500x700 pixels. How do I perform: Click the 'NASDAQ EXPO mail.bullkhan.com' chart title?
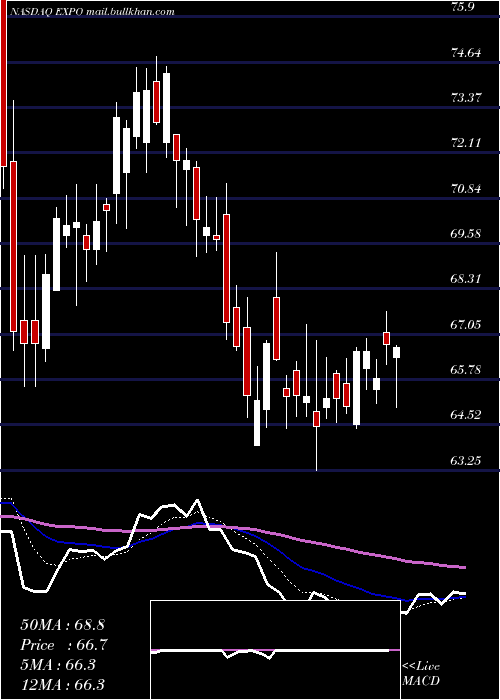point(92,12)
